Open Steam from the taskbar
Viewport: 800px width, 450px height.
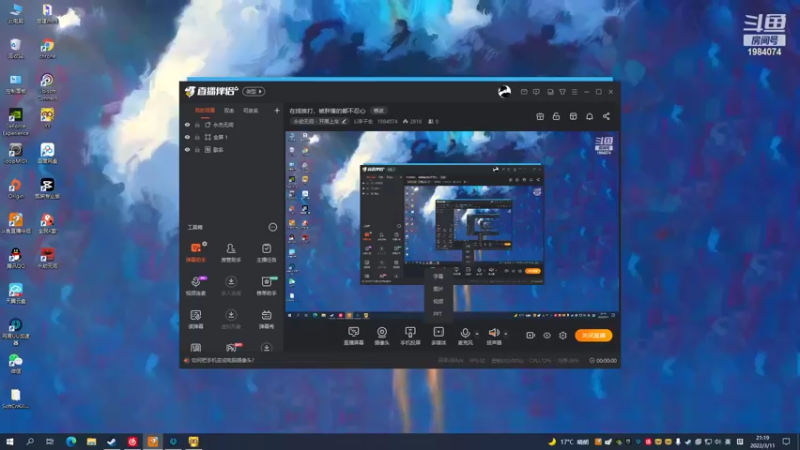(112, 441)
